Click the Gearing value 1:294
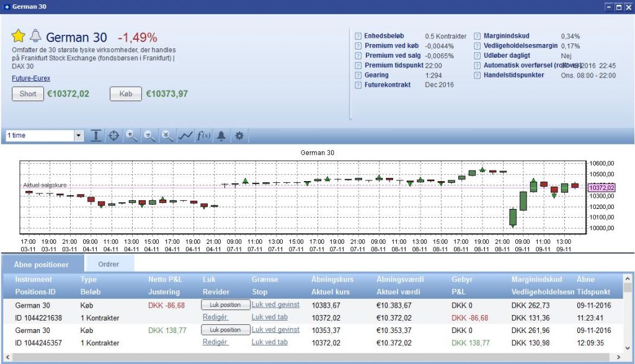The width and height of the screenshot is (635, 364). (x=433, y=75)
